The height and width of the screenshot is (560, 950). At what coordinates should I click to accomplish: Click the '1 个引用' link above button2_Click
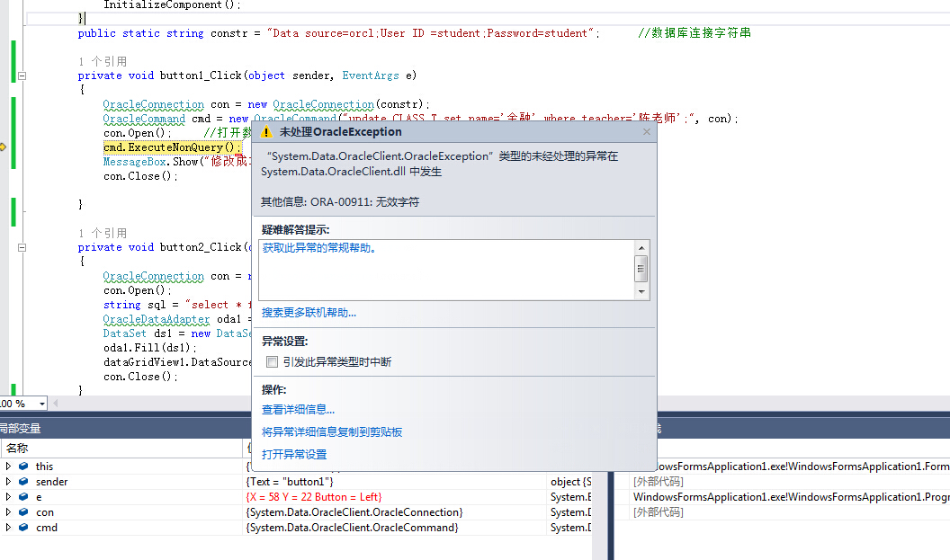point(103,234)
